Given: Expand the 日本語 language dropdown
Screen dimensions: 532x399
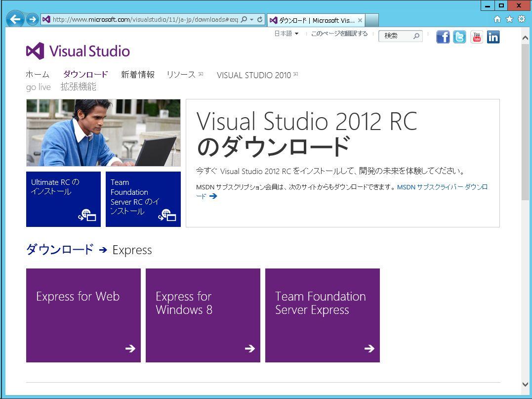Looking at the screenshot, I should (286, 34).
